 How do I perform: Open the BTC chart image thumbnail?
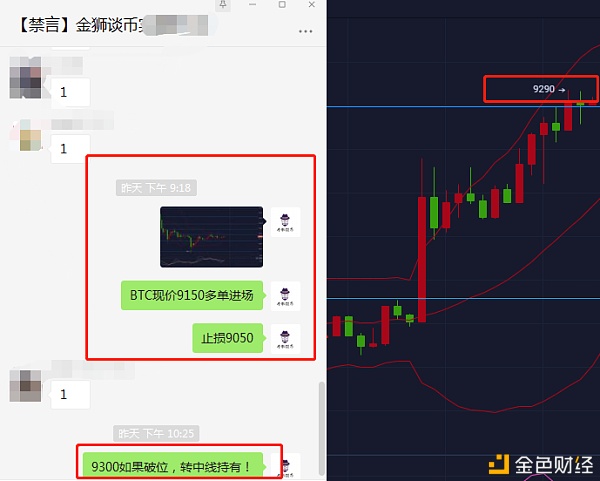[x=212, y=237]
